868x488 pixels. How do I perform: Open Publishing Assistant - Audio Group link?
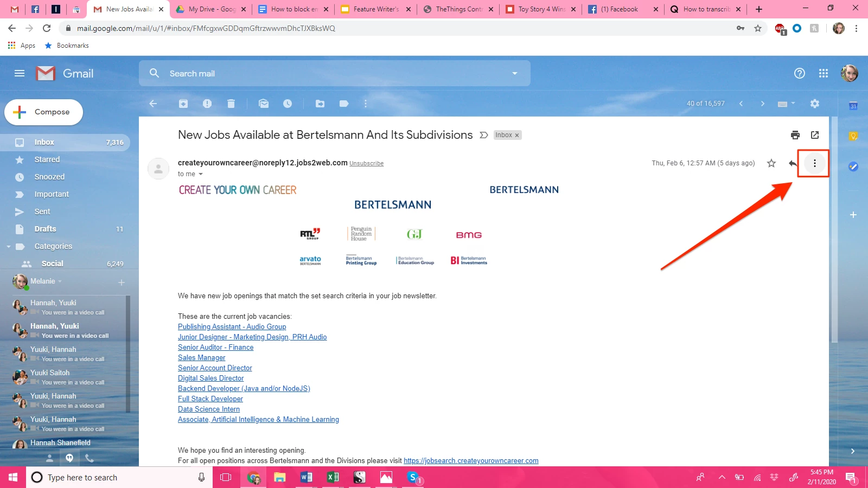pyautogui.click(x=232, y=327)
